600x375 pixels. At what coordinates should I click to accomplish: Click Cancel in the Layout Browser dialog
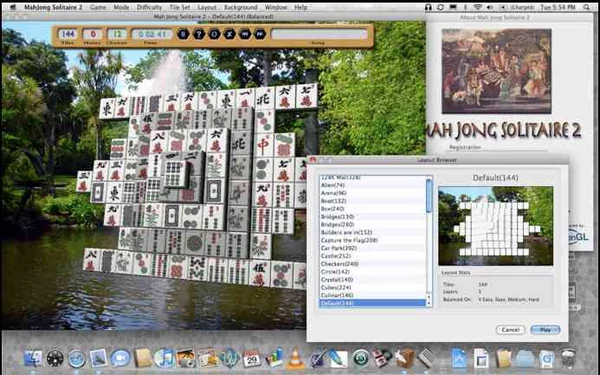click(x=510, y=329)
